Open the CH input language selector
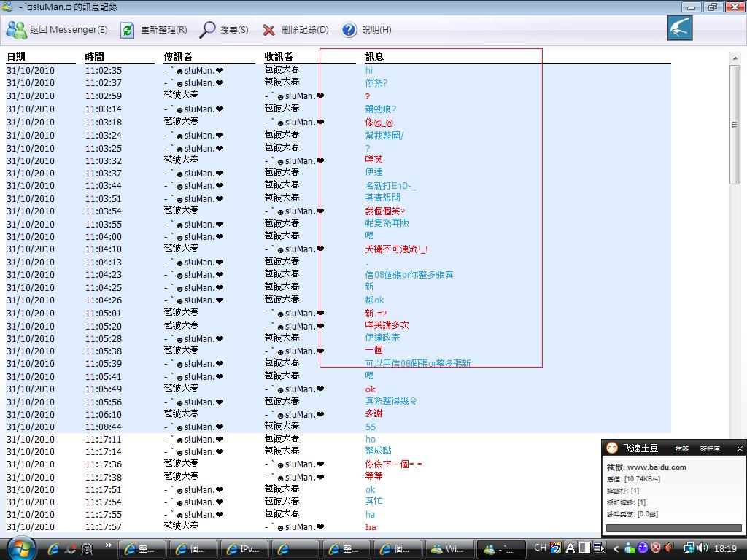The height and width of the screenshot is (560, 747). click(540, 548)
